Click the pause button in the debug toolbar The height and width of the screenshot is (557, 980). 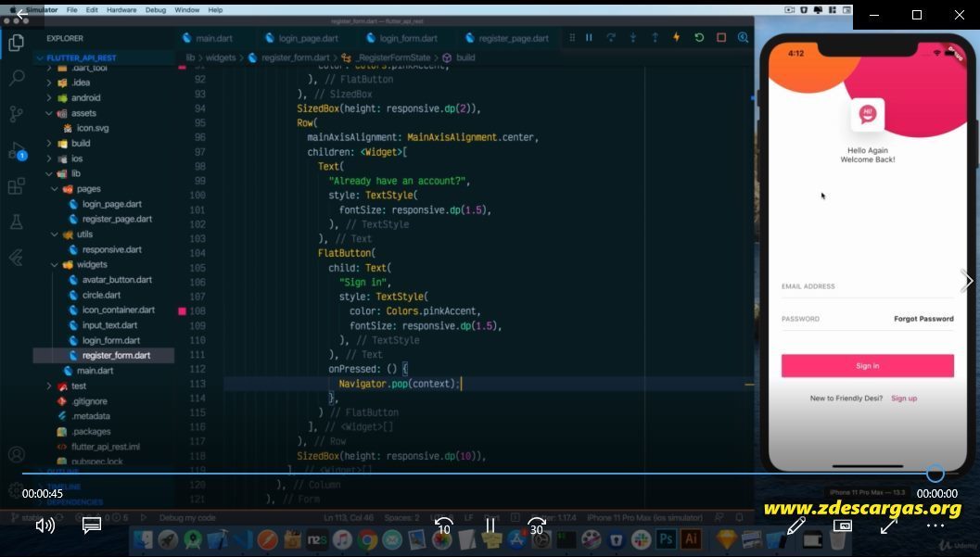coord(589,37)
